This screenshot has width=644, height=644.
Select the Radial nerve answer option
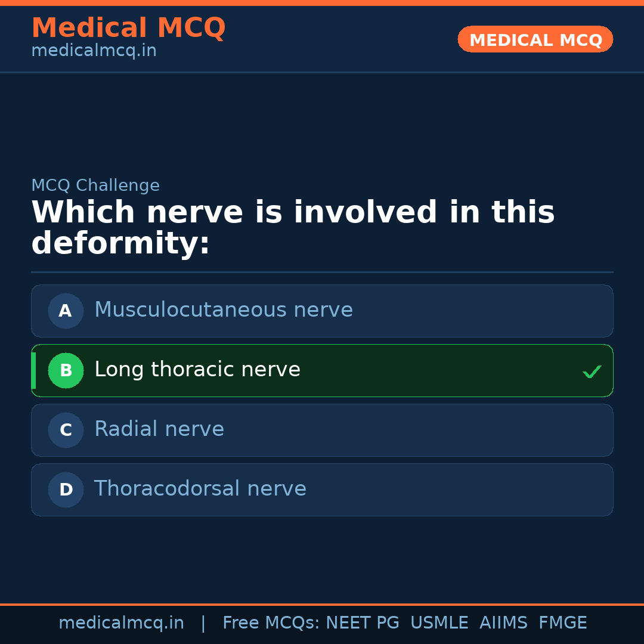click(x=322, y=430)
